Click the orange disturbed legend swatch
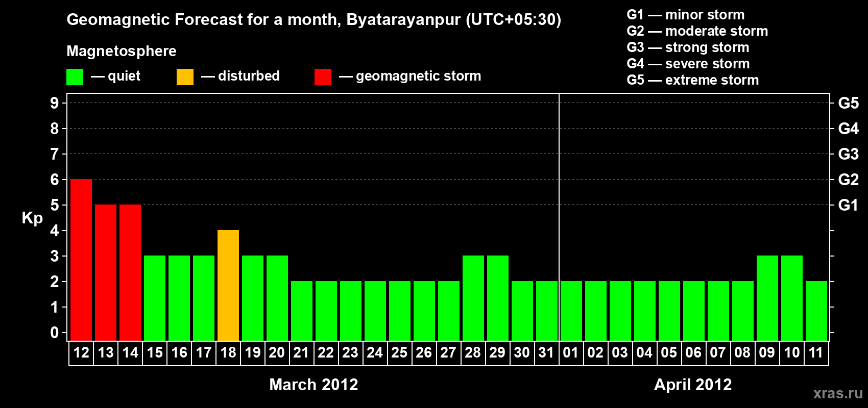Image resolution: width=868 pixels, height=408 pixels. click(x=185, y=76)
